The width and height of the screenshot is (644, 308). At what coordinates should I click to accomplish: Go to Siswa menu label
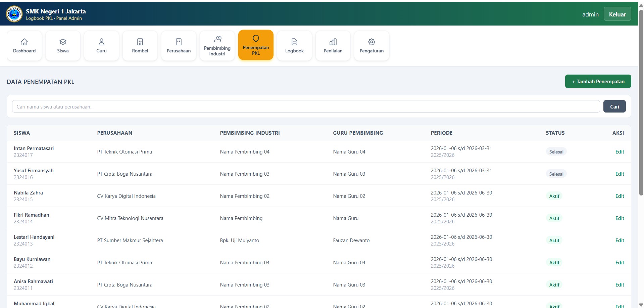(63, 51)
